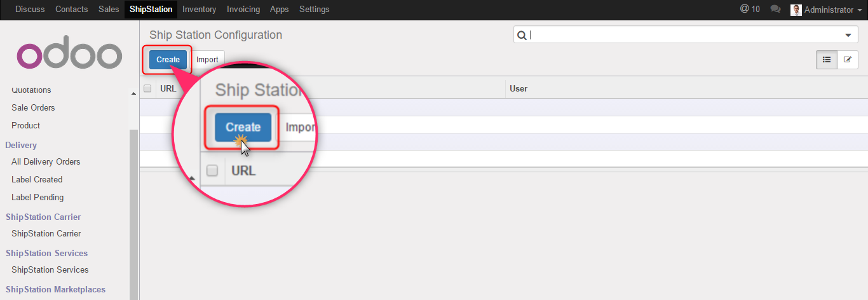The height and width of the screenshot is (300, 868).
Task: Tick the select-all checkbox beside URL
Action: click(x=147, y=88)
